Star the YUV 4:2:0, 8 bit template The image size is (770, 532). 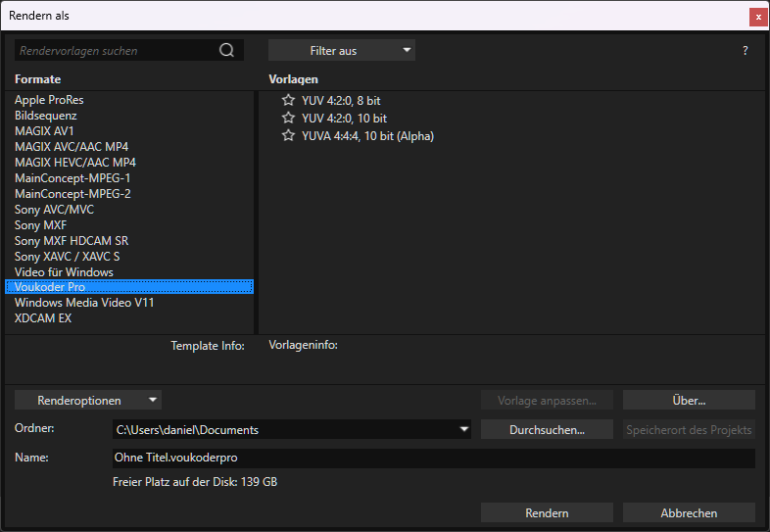[288, 101]
